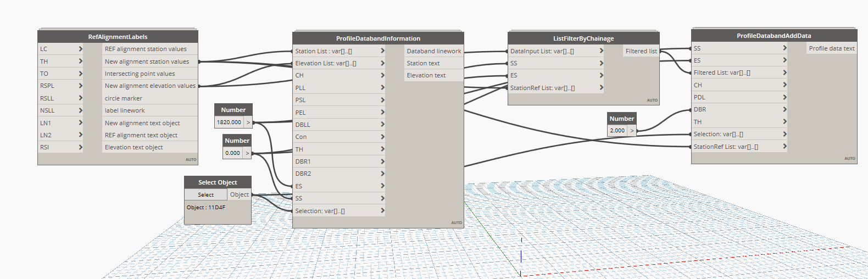
Task: Click 'Elevation List: var[]..[]' input port
Action: point(339,63)
